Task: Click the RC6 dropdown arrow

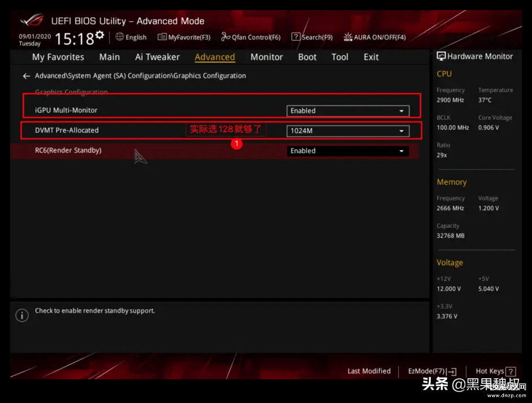Action: coord(402,151)
